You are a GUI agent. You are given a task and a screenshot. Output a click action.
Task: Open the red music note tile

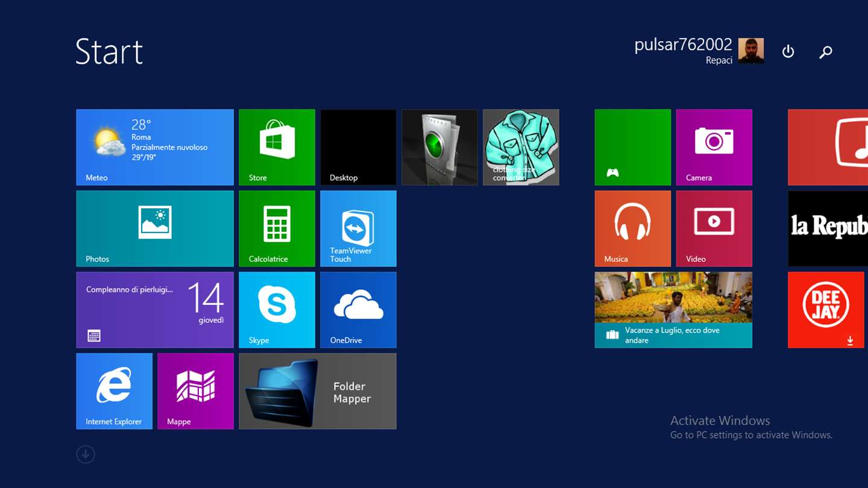(x=828, y=147)
